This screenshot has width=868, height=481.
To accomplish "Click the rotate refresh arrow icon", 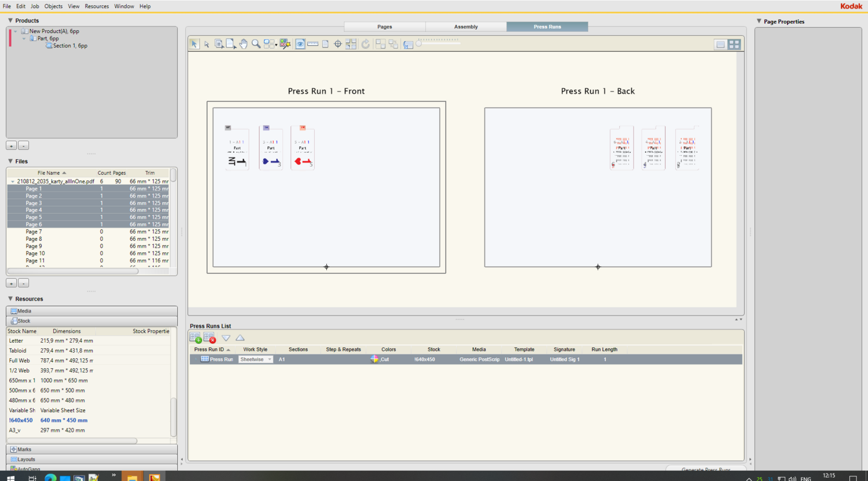I will pos(366,44).
